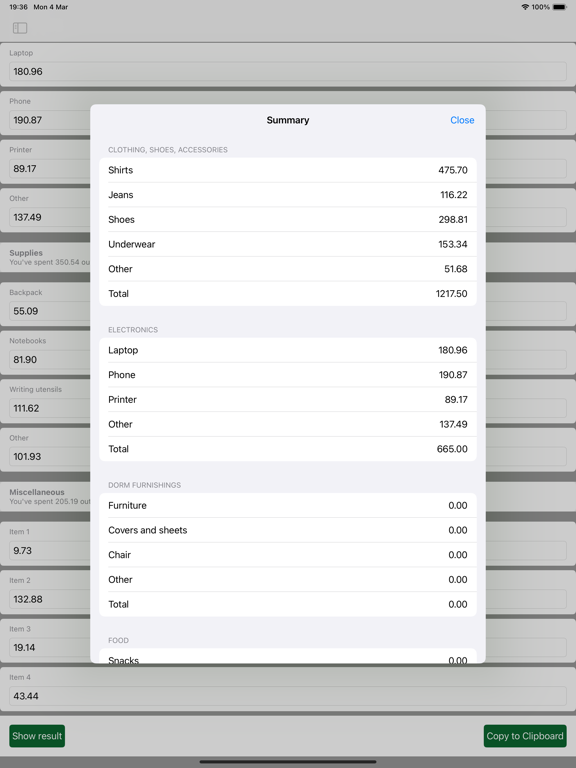Image resolution: width=576 pixels, height=768 pixels.
Task: Select the Snacks row under Food
Action: point(288,656)
